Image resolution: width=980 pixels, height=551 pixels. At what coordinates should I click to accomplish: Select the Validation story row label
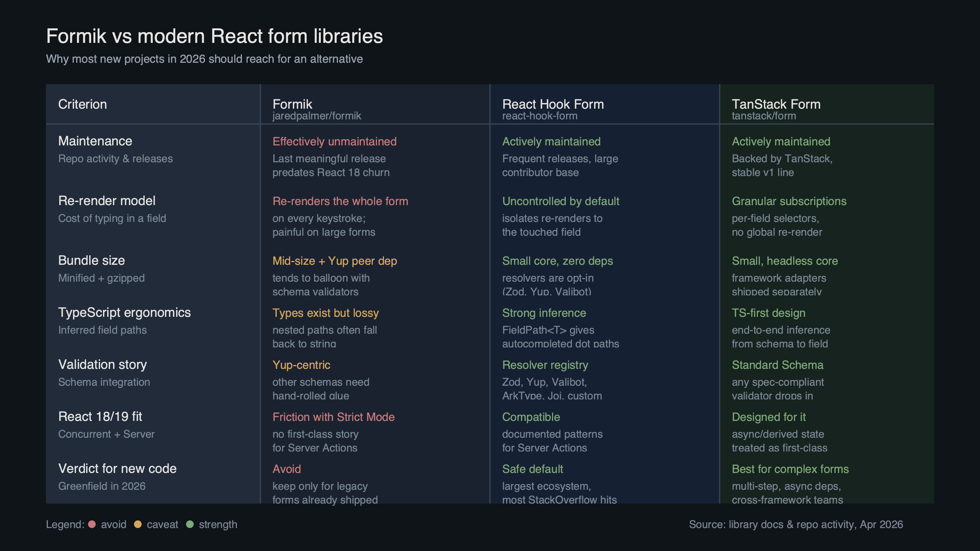pos(102,365)
